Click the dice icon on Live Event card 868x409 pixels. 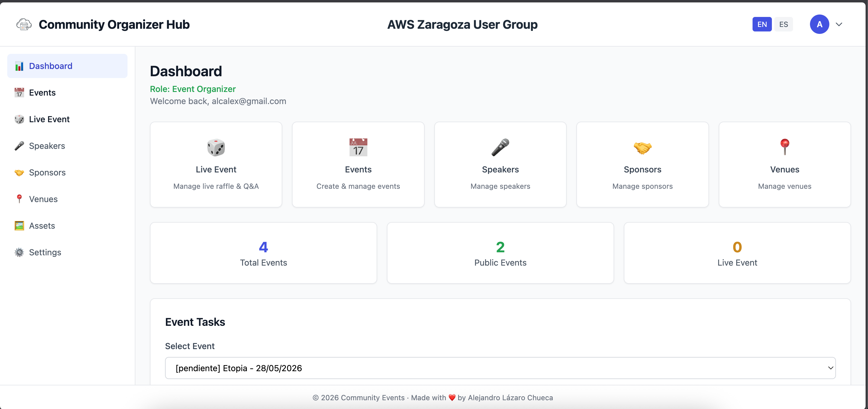click(x=216, y=148)
